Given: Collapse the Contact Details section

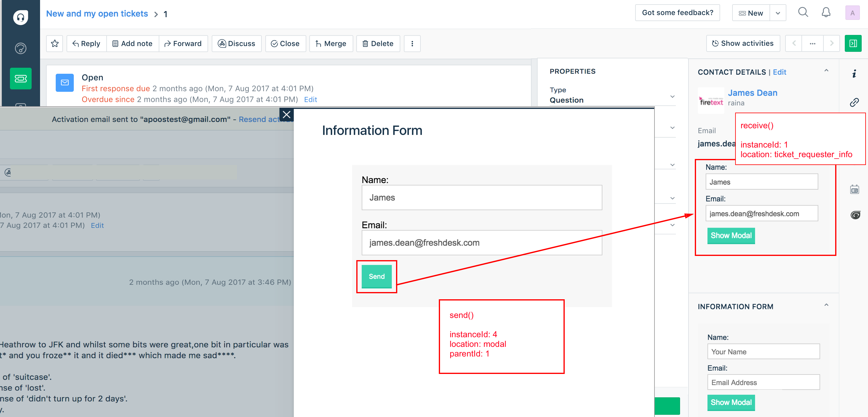Looking at the screenshot, I should tap(826, 70).
